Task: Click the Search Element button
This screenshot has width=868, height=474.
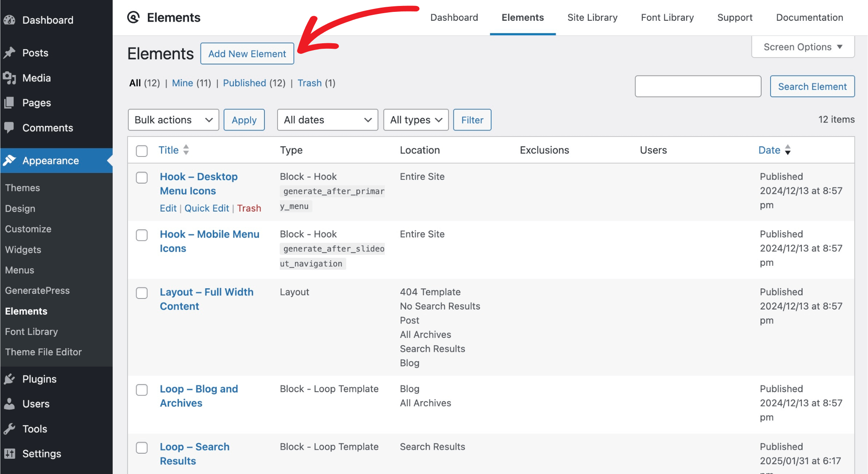Action: 812,86
